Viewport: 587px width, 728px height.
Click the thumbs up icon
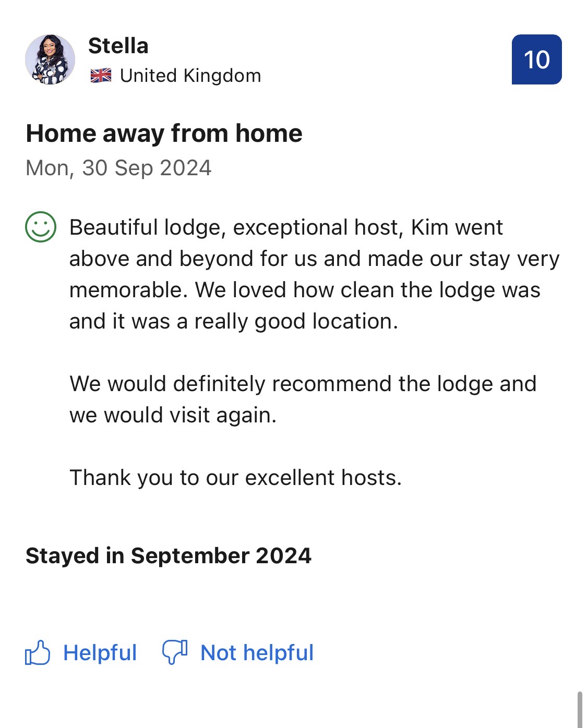click(38, 652)
